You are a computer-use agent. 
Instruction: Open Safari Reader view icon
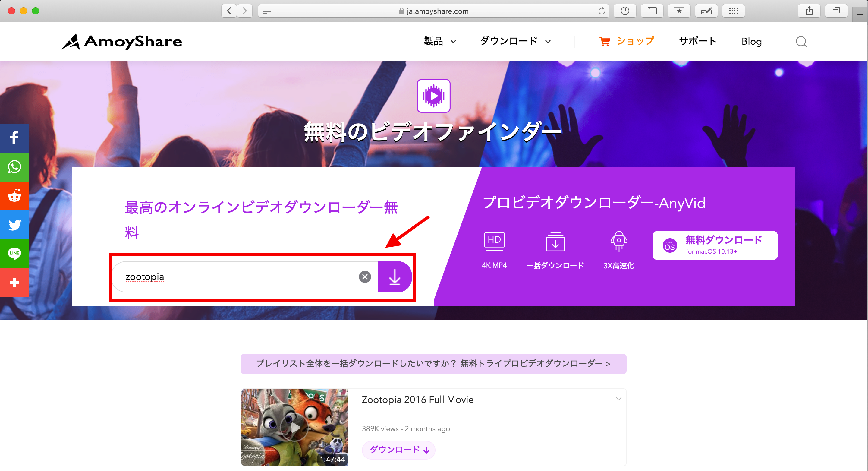click(266, 11)
